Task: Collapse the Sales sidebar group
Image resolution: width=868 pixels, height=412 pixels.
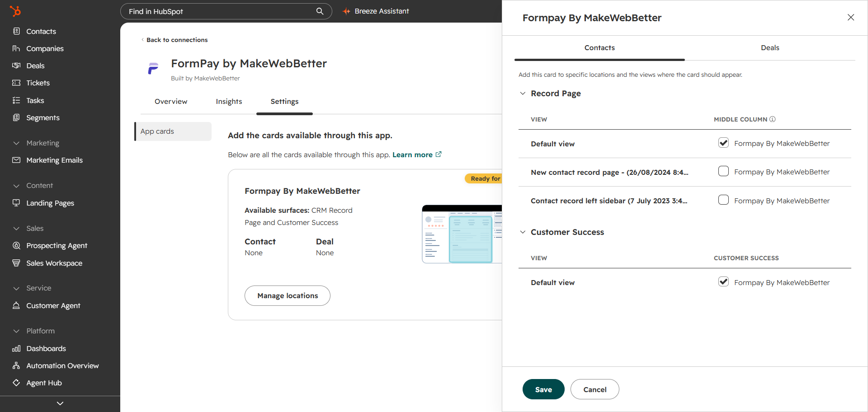Action: (16, 229)
